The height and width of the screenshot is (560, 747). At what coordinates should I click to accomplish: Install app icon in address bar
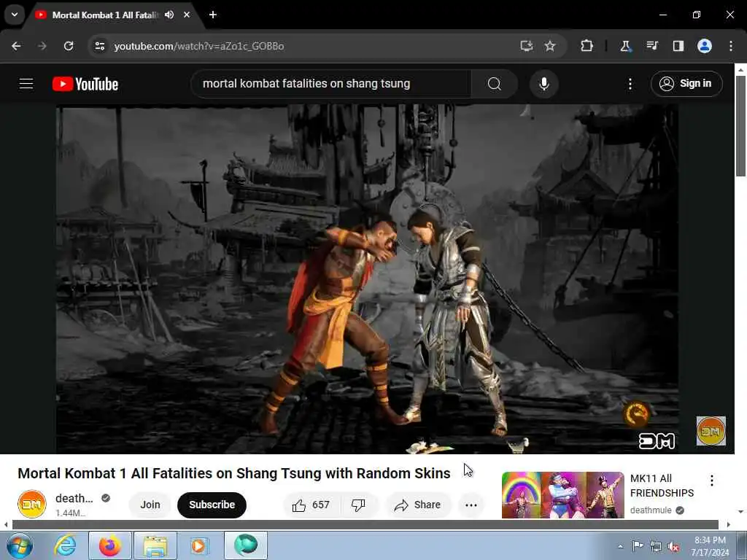pyautogui.click(x=527, y=46)
